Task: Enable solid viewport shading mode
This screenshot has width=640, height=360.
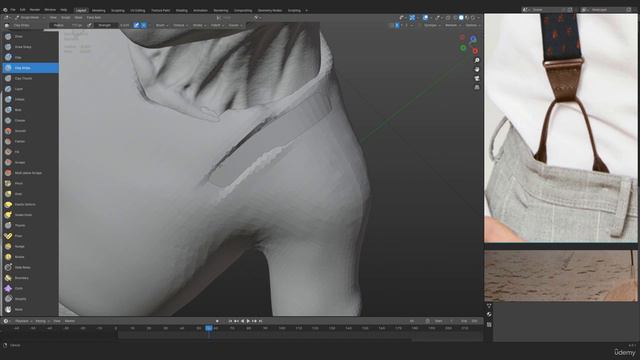Action: [x=461, y=18]
